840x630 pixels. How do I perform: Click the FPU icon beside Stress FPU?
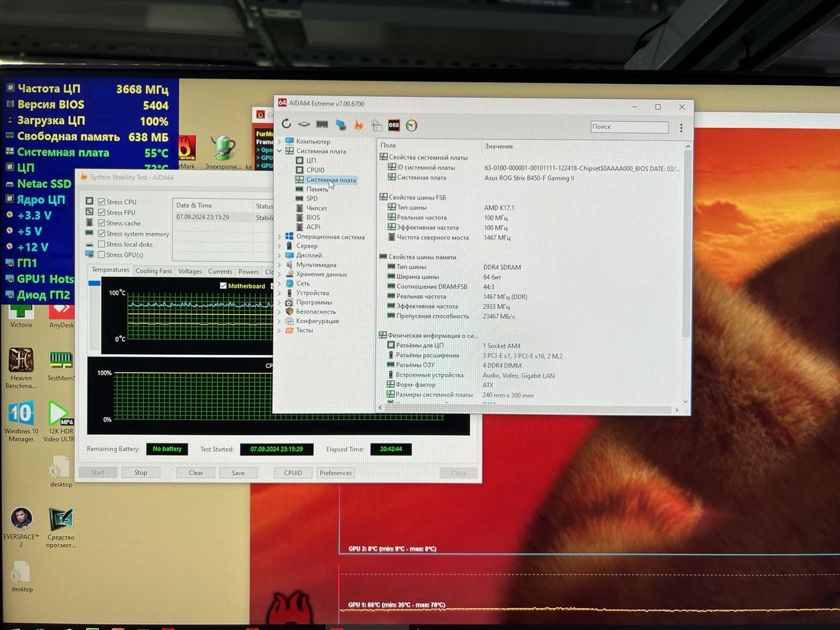[89, 212]
